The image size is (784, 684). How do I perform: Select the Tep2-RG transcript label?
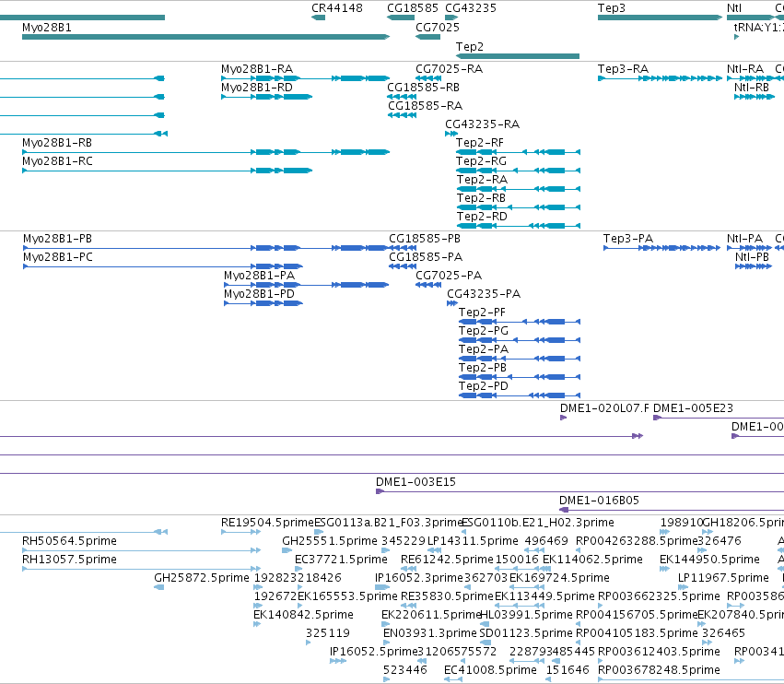(481, 161)
